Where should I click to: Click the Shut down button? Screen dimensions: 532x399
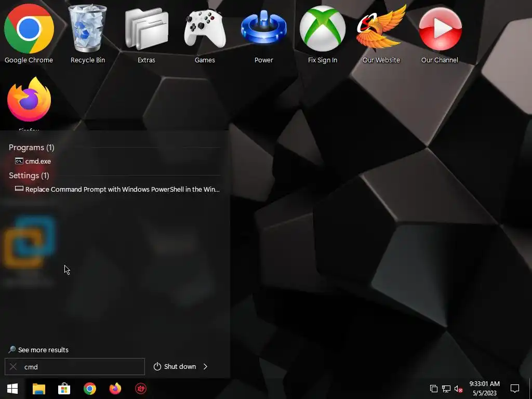coord(175,367)
